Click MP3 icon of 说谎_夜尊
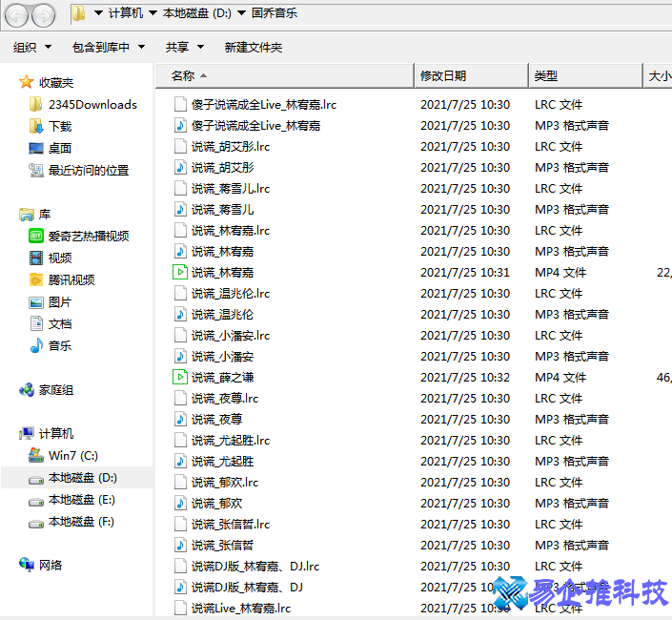This screenshot has height=620, width=672. tap(180, 420)
